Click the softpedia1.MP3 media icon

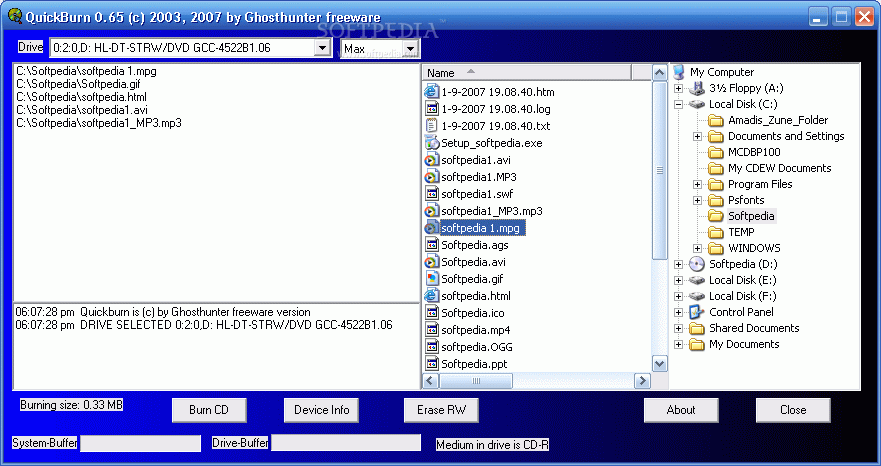point(432,177)
